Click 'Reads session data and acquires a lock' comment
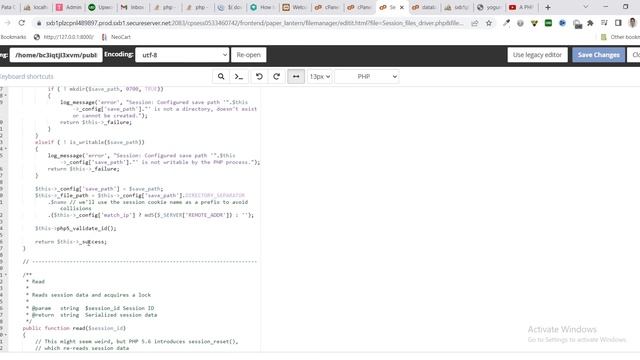The image size is (640, 360). [91, 295]
